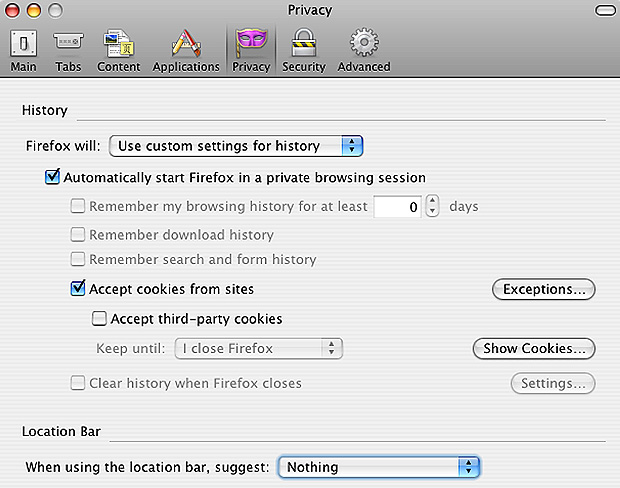620x488 pixels.
Task: Open the Content preferences pane
Action: [x=118, y=51]
